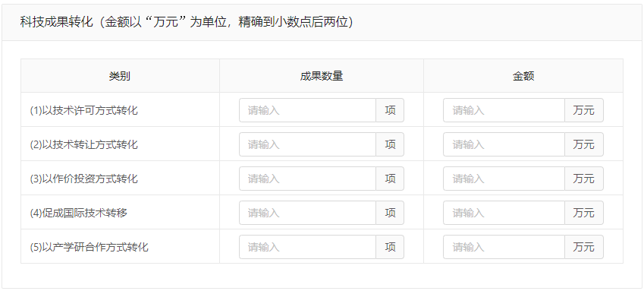Click the 万元 suffix in 作价投资 row
Image resolution: width=644 pixels, height=291 pixels.
point(584,179)
